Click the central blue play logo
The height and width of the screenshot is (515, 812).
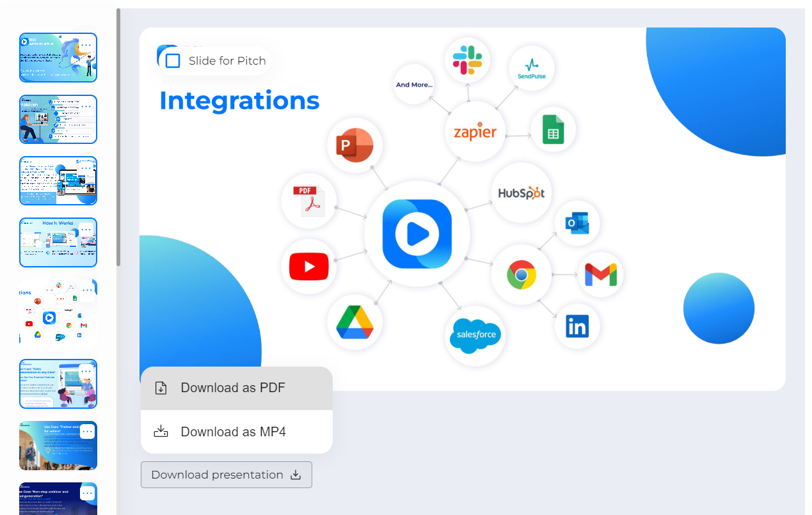pyautogui.click(x=417, y=234)
